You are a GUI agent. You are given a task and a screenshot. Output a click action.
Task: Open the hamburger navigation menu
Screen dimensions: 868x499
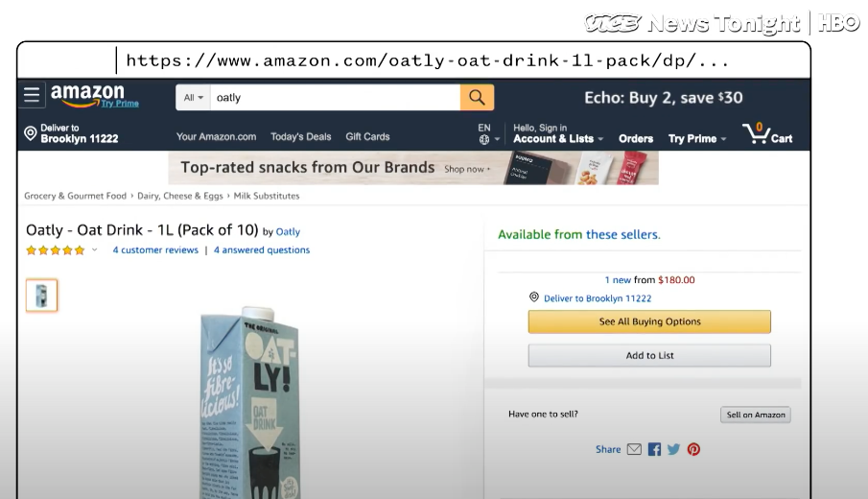pos(33,96)
